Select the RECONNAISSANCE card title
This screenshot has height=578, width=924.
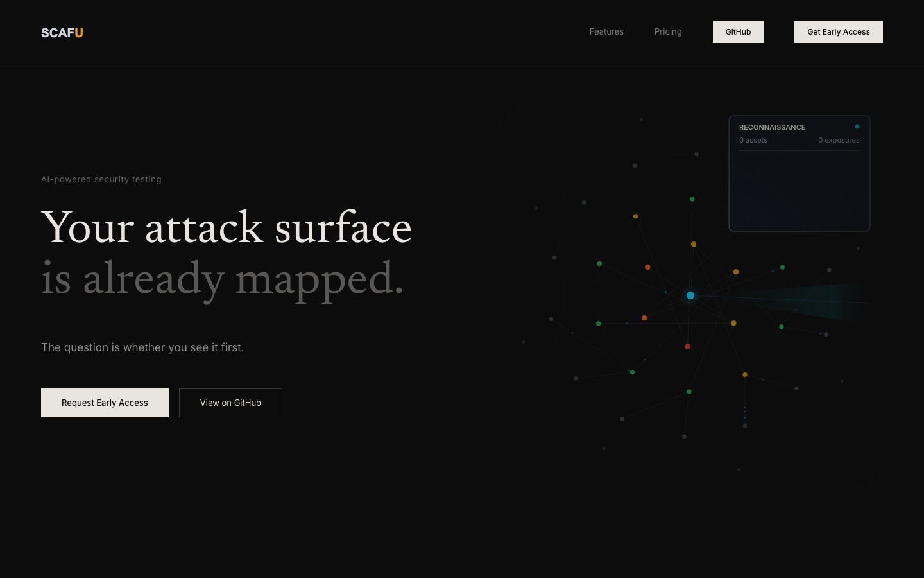(772, 127)
